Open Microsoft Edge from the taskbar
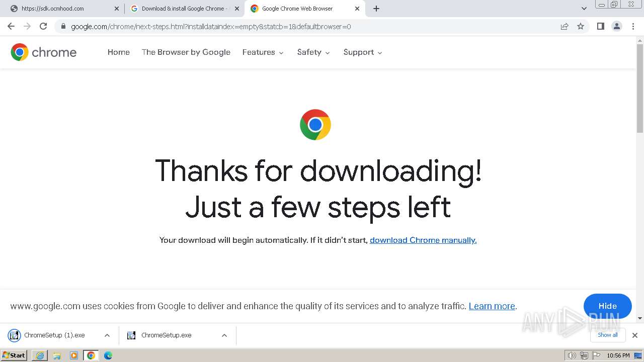The width and height of the screenshot is (644, 362). (108, 355)
